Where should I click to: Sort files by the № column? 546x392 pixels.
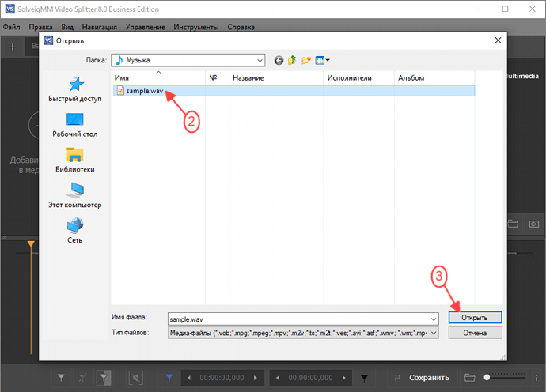click(217, 78)
